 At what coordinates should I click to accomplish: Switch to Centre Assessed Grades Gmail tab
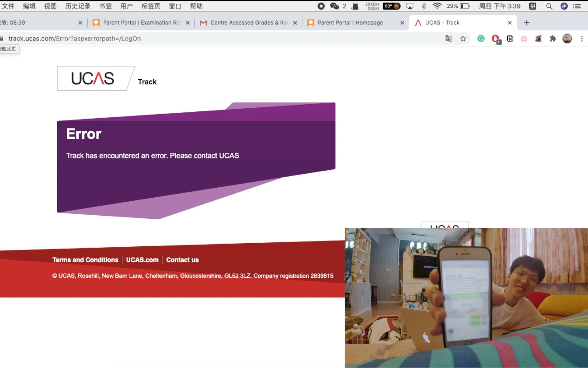click(x=248, y=23)
